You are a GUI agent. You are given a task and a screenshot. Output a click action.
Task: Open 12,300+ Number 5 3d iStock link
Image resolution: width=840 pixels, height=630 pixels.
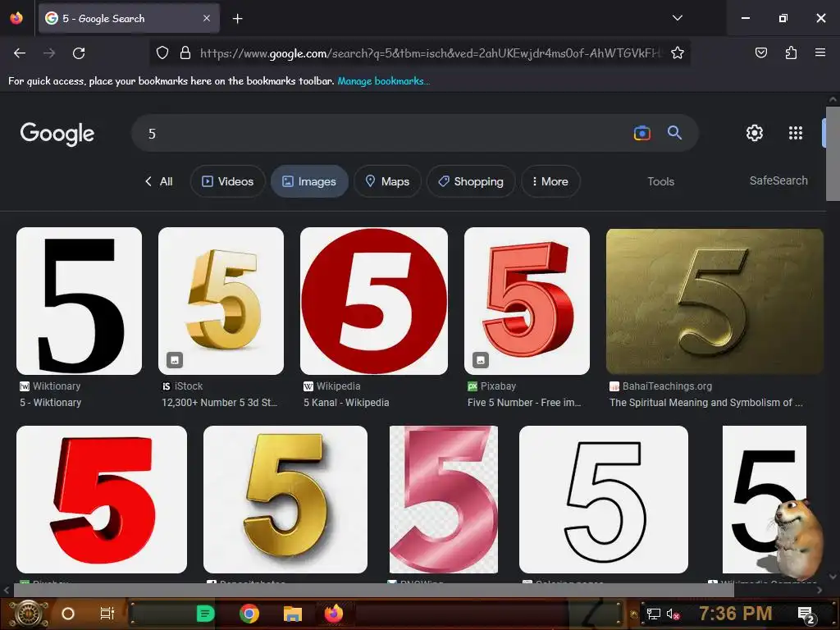tap(220, 402)
